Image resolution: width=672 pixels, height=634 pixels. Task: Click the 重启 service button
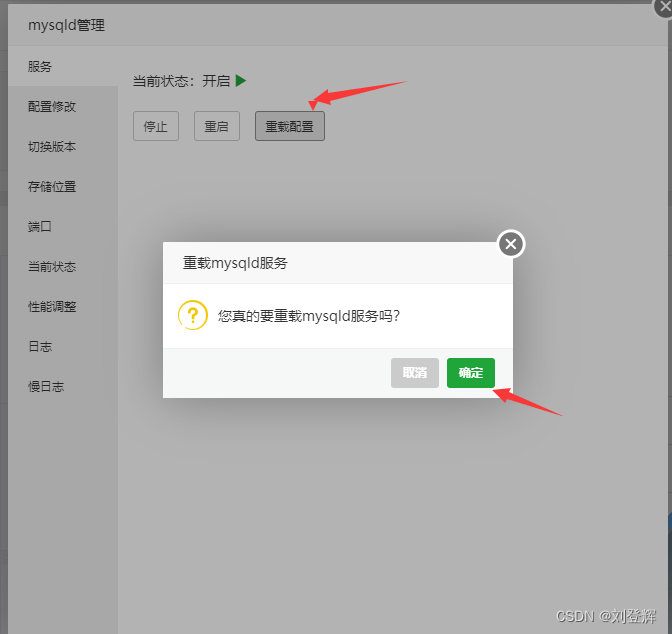pyautogui.click(x=216, y=126)
